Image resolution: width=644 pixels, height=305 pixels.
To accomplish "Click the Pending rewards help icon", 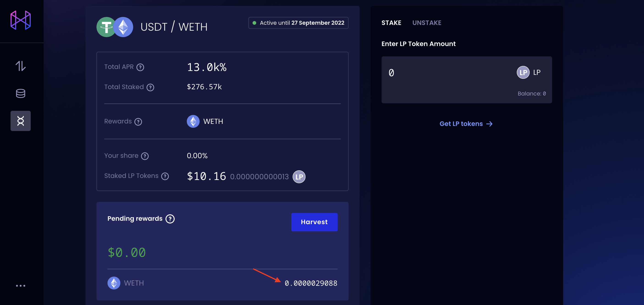I will pos(170,219).
